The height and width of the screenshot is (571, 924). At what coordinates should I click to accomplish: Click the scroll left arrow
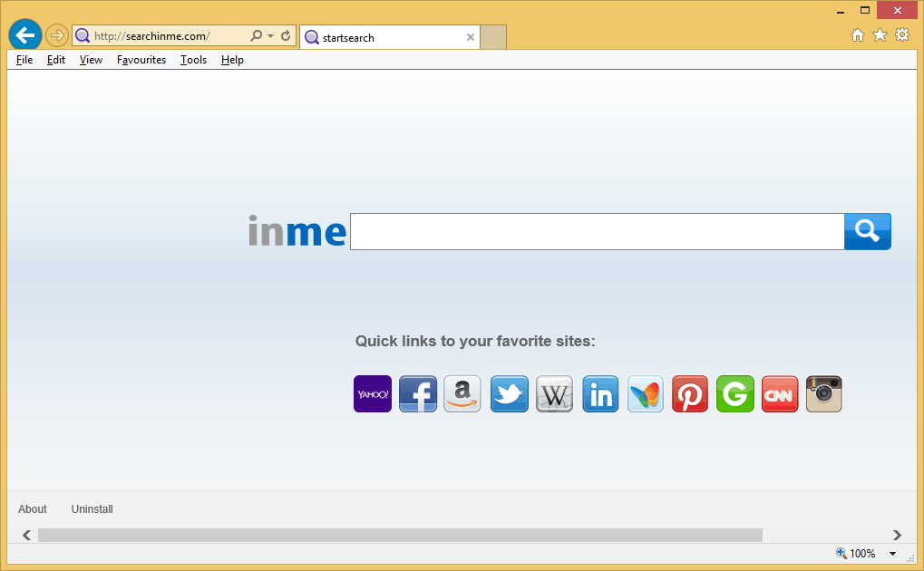(x=26, y=535)
